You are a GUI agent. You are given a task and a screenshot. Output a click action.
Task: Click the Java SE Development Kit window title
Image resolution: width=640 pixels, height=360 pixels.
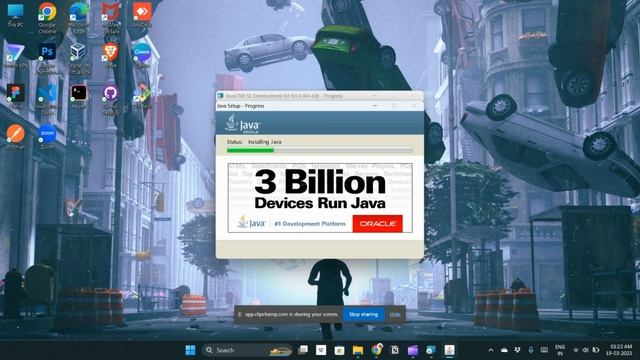pos(283,96)
